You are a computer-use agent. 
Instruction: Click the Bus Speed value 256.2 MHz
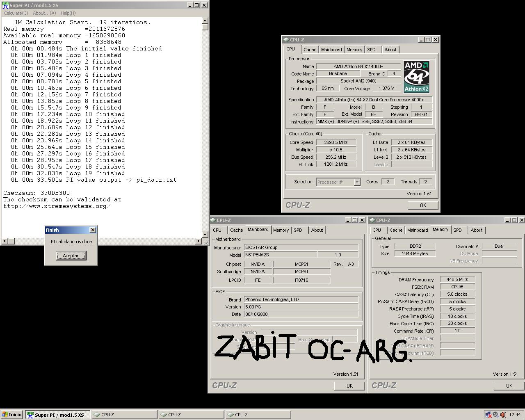click(x=336, y=157)
